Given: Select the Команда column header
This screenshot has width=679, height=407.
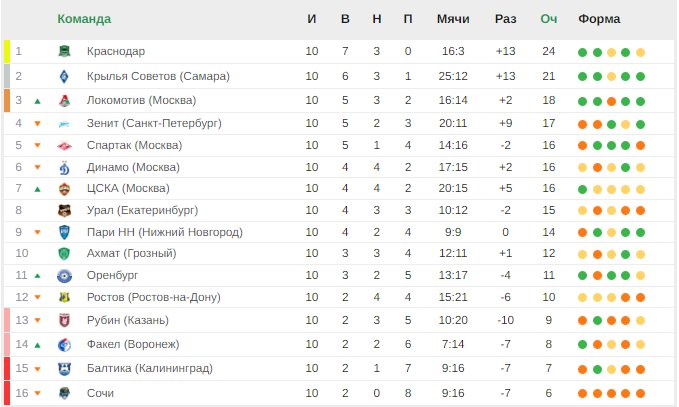Looking at the screenshot, I should (84, 19).
